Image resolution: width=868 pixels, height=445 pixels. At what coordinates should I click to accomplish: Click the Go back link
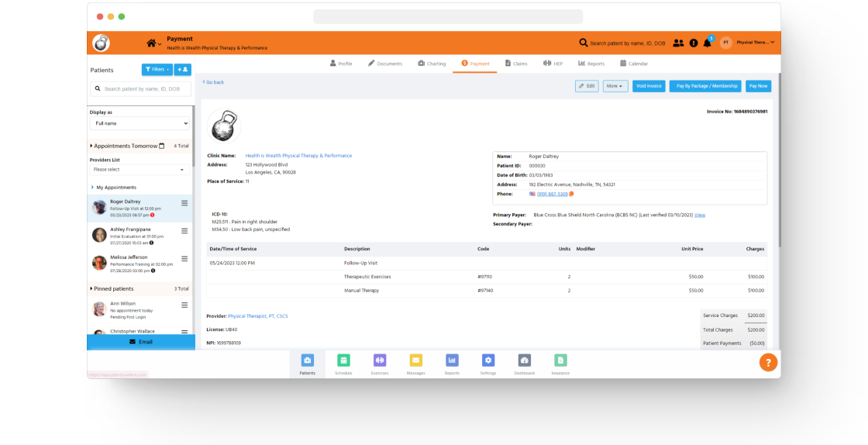pos(214,82)
